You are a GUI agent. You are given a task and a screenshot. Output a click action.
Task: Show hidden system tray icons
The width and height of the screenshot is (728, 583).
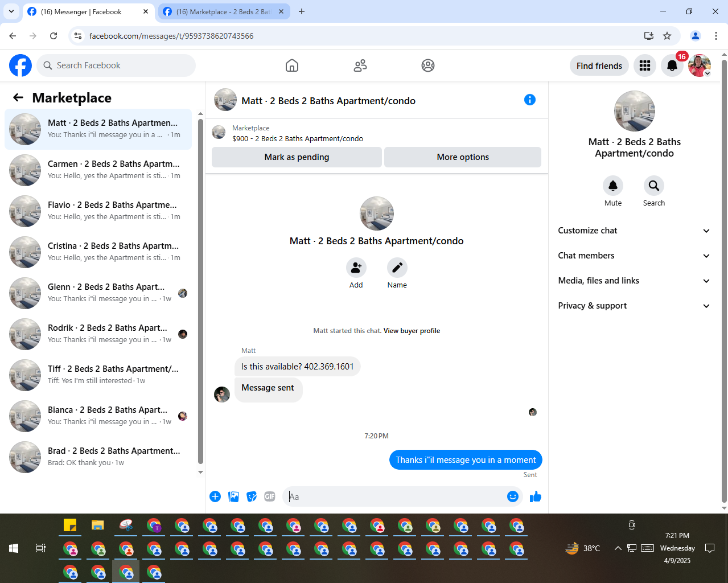pos(618,548)
